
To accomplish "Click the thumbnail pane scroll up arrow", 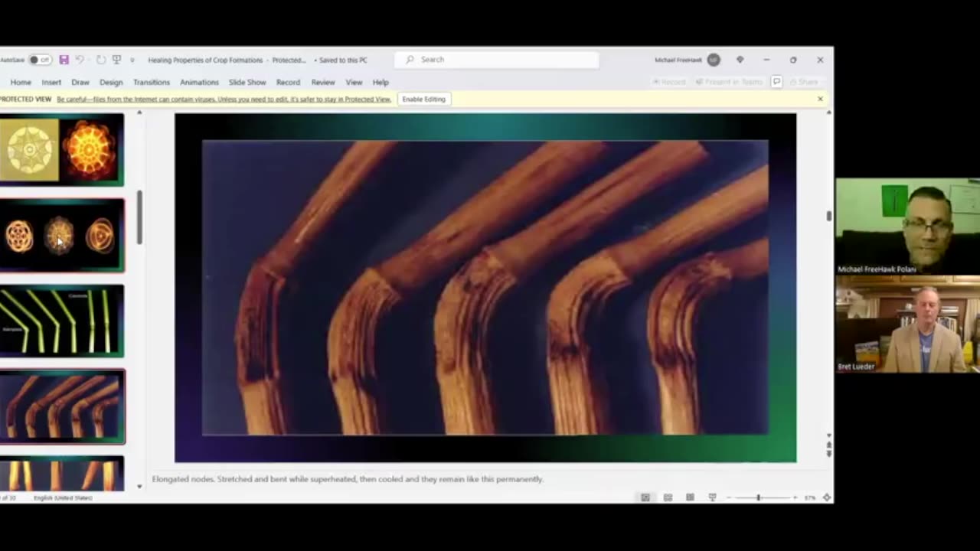I will click(139, 113).
